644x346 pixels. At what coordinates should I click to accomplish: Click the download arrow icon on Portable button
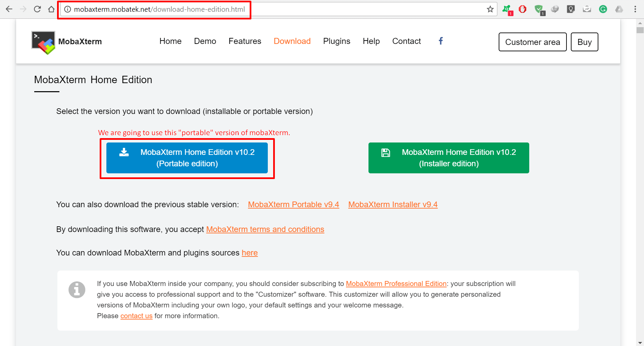coord(124,152)
